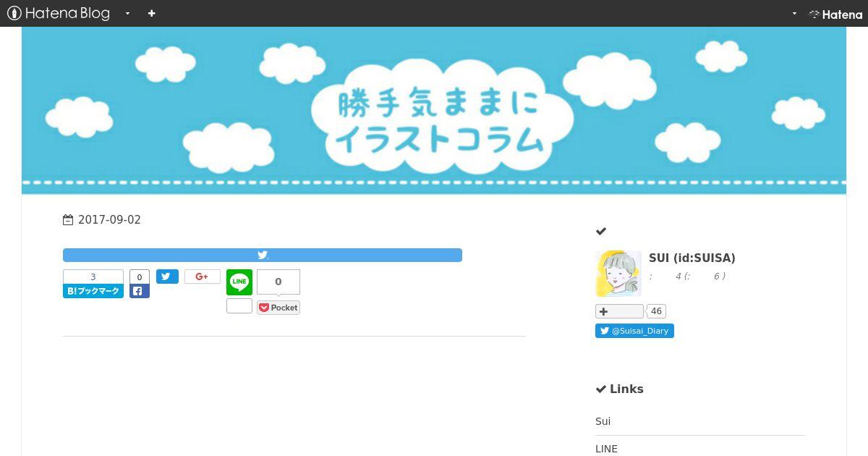Click the Pocket count bubble 0
Viewport: 868px width, 456px height.
278,282
